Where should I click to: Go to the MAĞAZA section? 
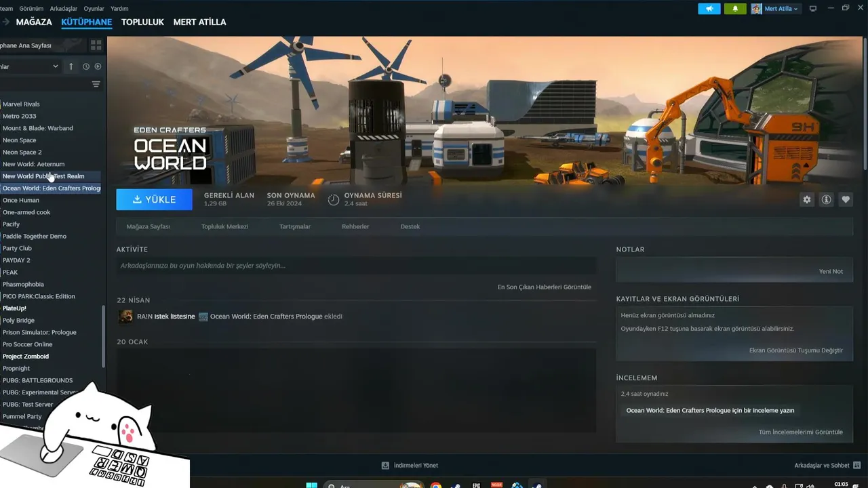click(34, 22)
